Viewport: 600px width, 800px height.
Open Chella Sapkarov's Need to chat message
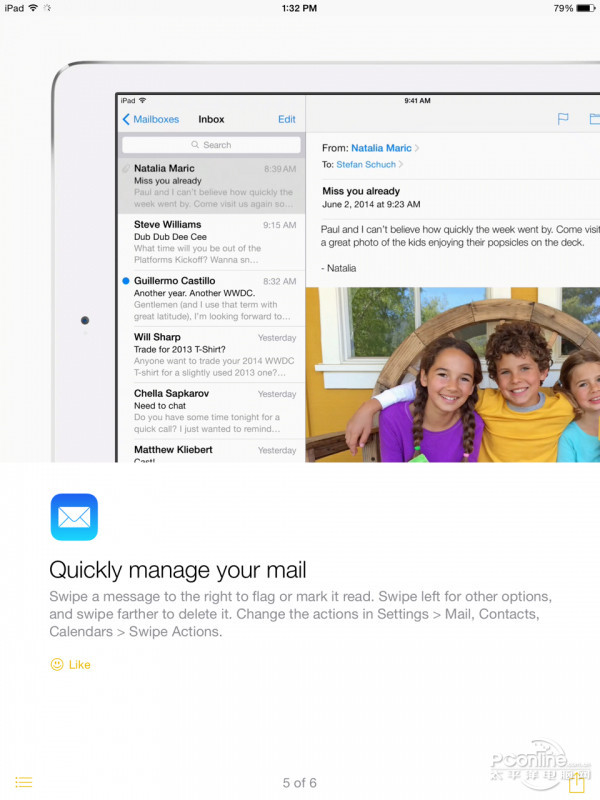click(x=211, y=411)
